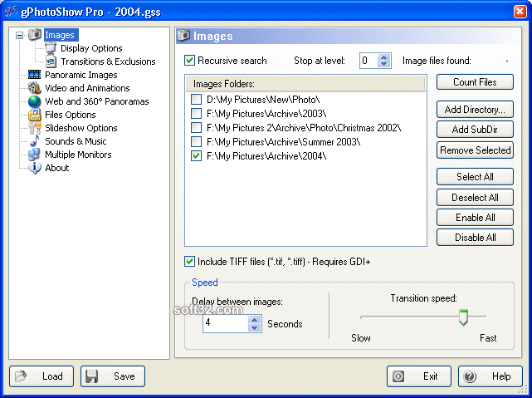Click Add Directory... button
Viewport: 532px width, 398px height.
[475, 110]
